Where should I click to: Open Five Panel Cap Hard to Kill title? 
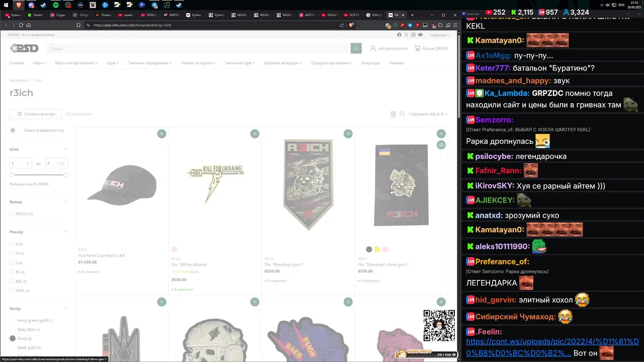click(x=102, y=255)
